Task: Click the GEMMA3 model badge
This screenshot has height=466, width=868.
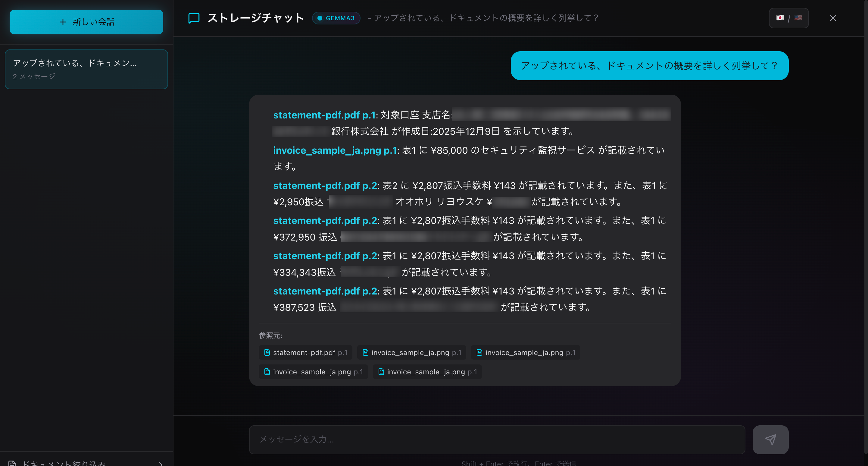Action: [x=336, y=18]
